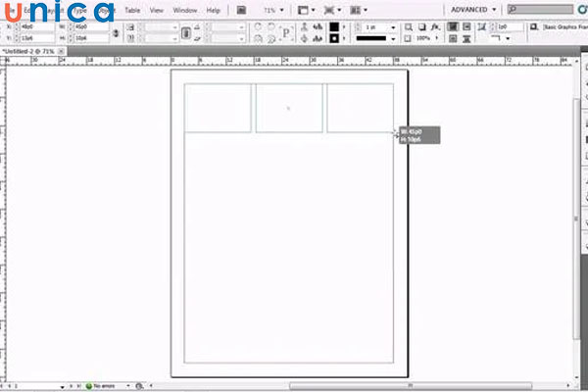Open the stroke type line dropdown
The height and width of the screenshot is (392, 588).
pyautogui.click(x=393, y=38)
